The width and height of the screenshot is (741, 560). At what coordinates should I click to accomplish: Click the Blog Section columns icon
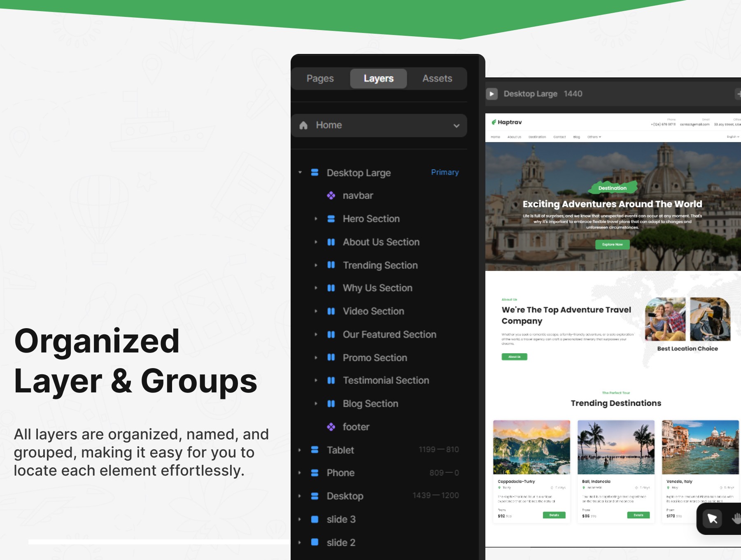point(331,404)
